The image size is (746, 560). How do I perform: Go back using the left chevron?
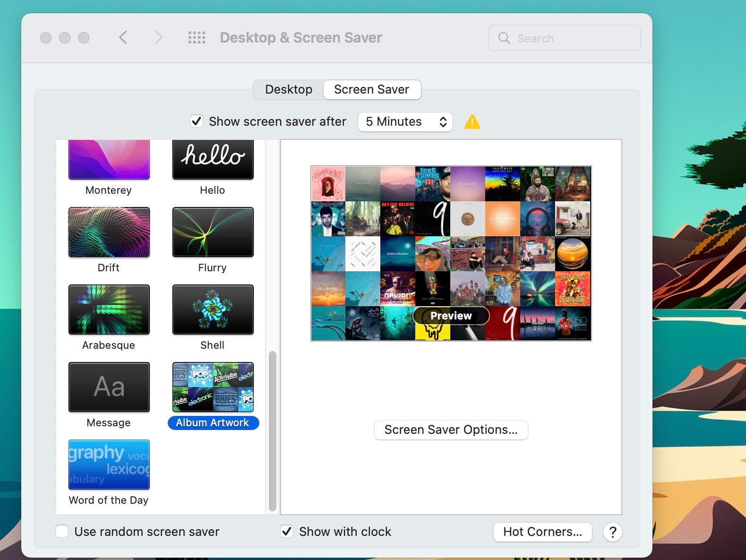point(123,38)
